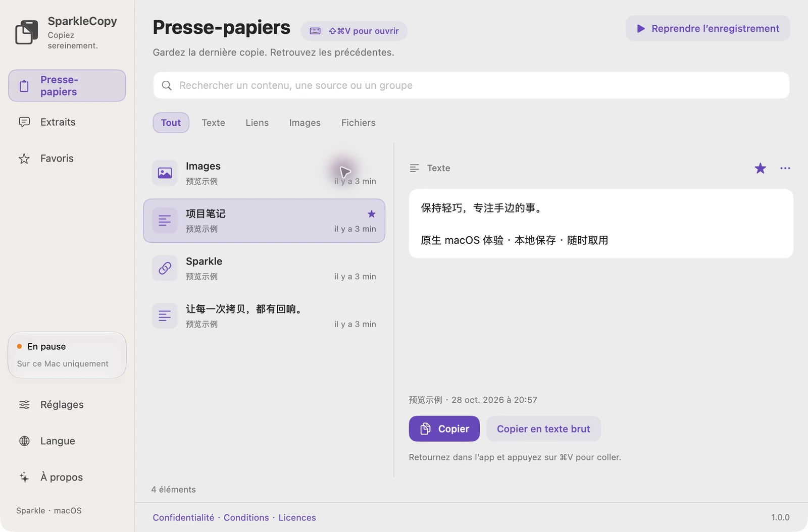Select the 项目笔记 clipboard entry

pyautogui.click(x=264, y=221)
